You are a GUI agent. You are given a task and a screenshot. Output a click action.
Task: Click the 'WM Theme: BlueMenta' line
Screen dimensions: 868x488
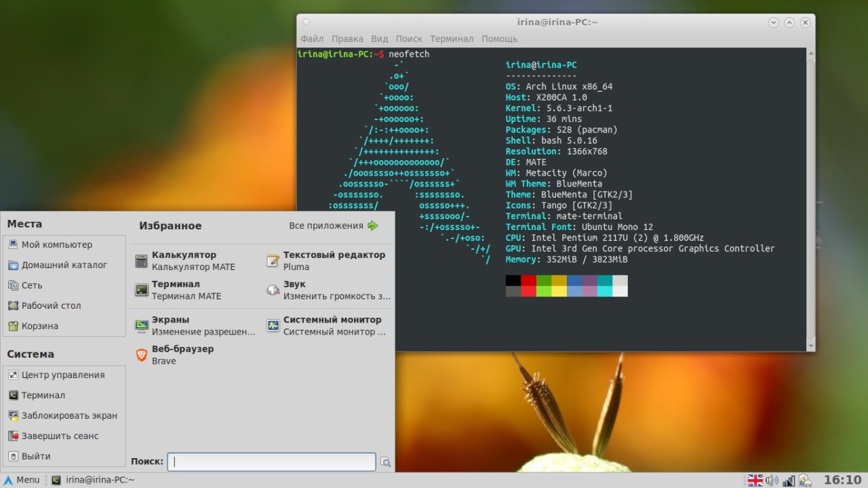[553, 184]
